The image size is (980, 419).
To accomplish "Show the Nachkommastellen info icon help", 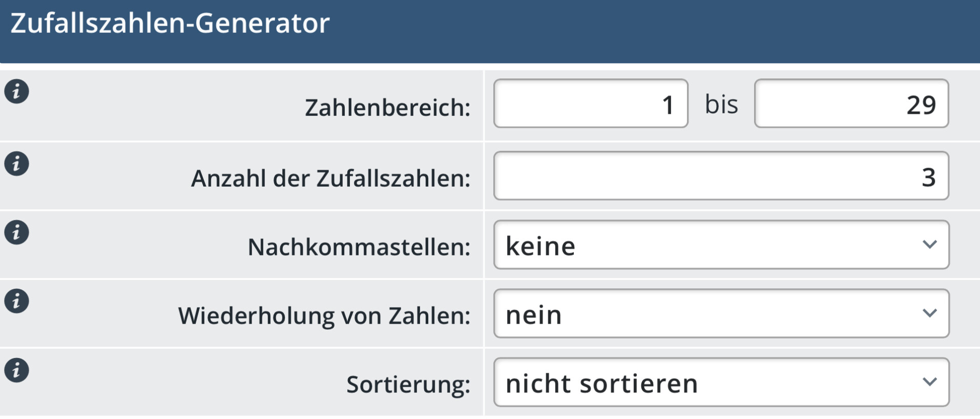I will tap(16, 232).
